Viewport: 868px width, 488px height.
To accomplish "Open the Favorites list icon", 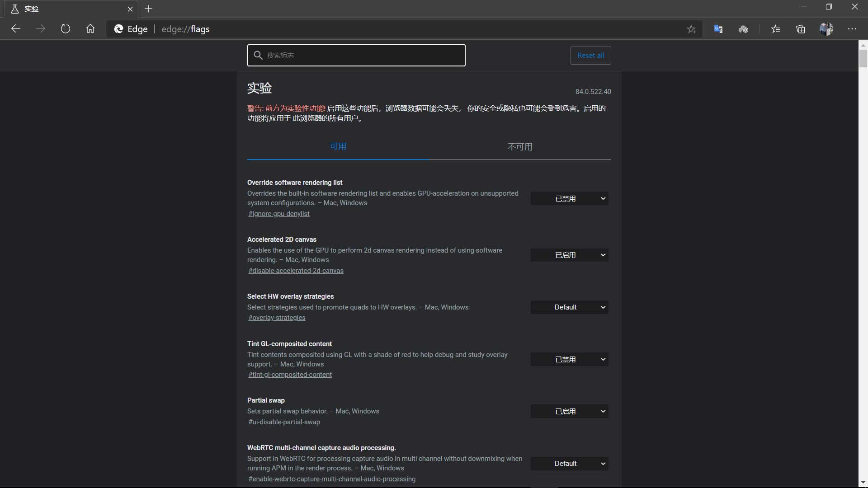I will click(x=776, y=29).
